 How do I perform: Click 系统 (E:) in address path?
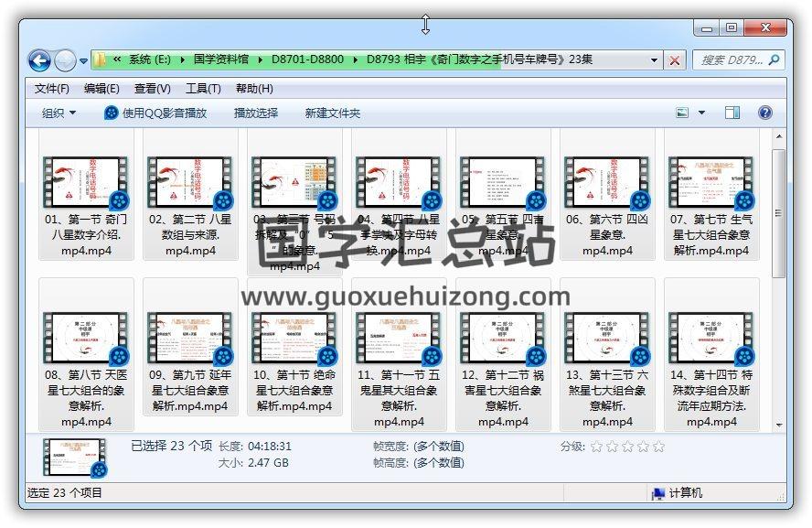coord(149,59)
